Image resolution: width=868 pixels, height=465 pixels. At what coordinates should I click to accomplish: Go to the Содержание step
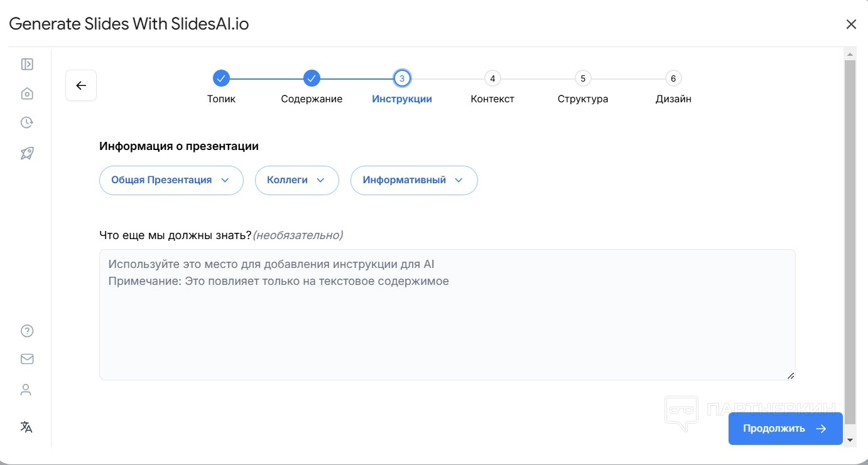[x=312, y=78]
